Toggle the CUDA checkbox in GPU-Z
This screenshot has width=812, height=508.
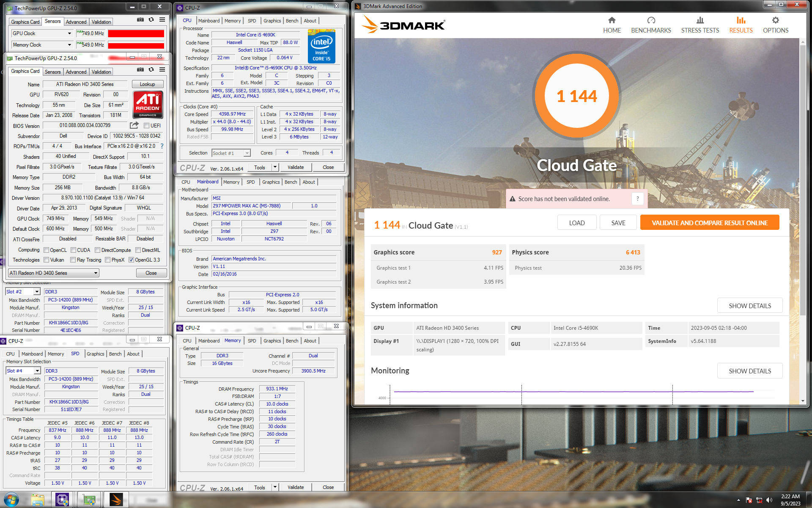pyautogui.click(x=73, y=250)
